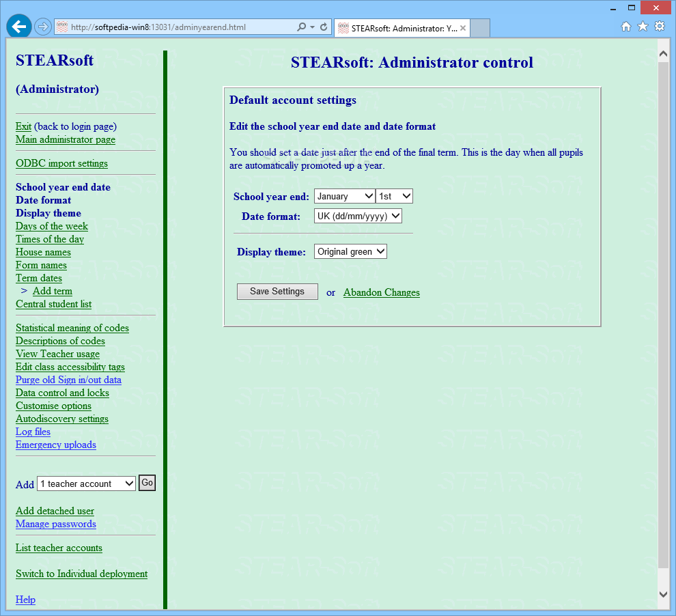This screenshot has height=616, width=676.
Task: Click Switch to Individual deployment link
Action: click(82, 574)
